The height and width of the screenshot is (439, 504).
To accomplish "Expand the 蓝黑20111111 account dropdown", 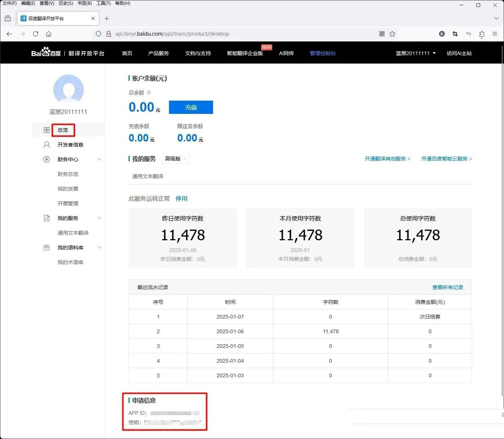I will point(415,53).
